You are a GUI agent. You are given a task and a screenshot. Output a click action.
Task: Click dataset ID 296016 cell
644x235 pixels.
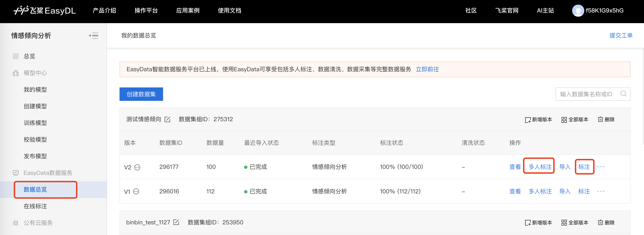coord(169,191)
